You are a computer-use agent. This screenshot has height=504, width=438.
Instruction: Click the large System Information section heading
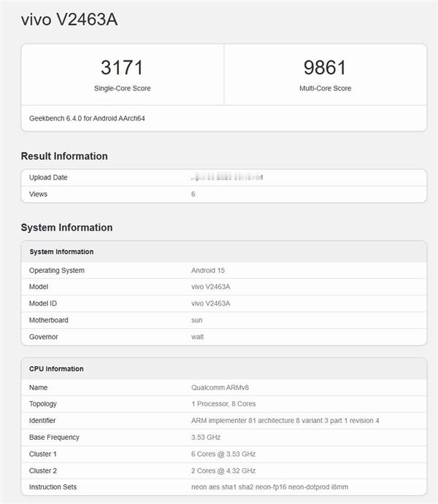(66, 228)
